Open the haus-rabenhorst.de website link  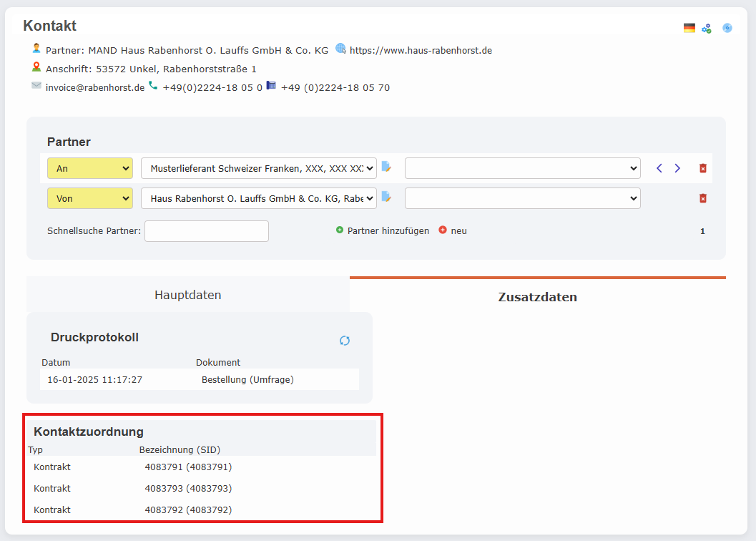click(x=421, y=50)
